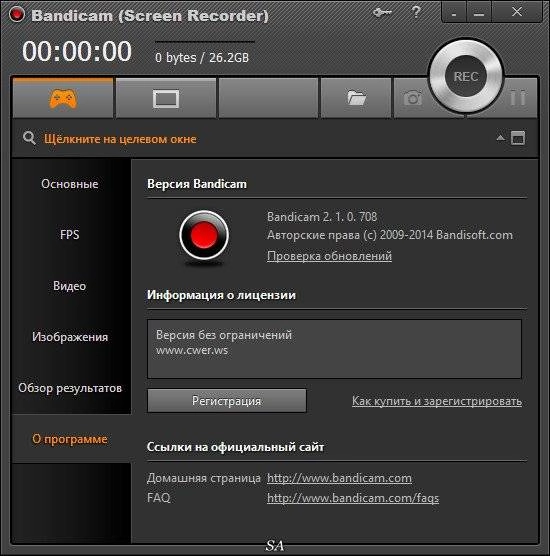
Task: Click the pause recording icon
Action: pyautogui.click(x=517, y=98)
